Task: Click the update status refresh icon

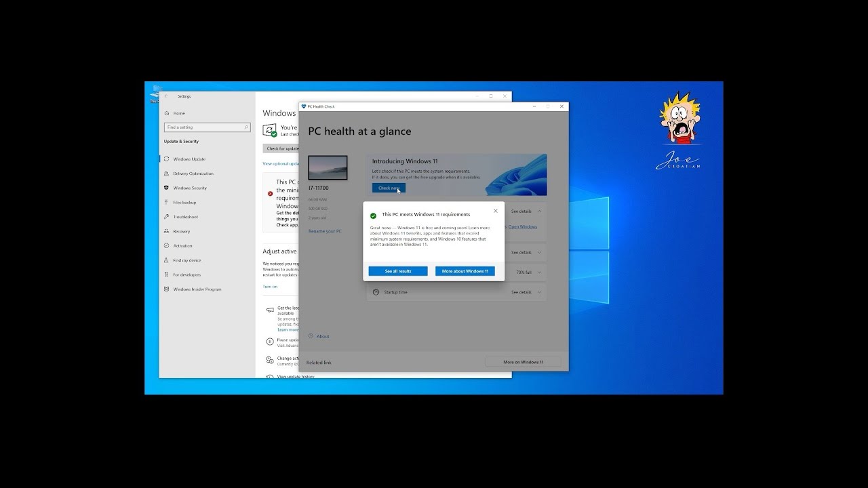Action: [x=270, y=130]
